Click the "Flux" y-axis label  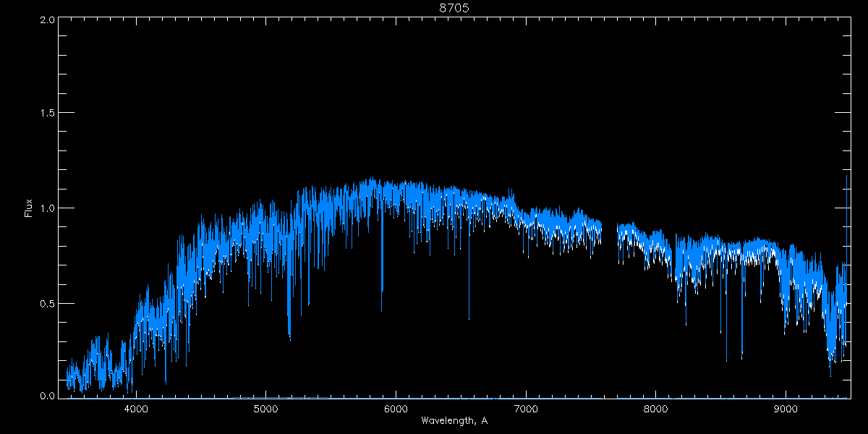(29, 208)
